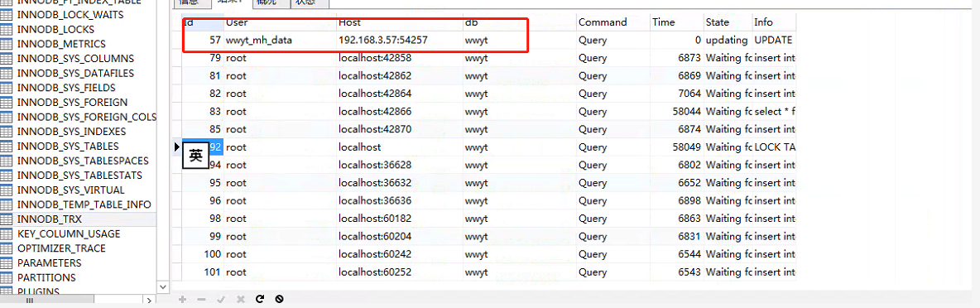The image size is (980, 308).
Task: Click the table icon beside OPTIMIZER_TRACE
Action: pos(7,248)
